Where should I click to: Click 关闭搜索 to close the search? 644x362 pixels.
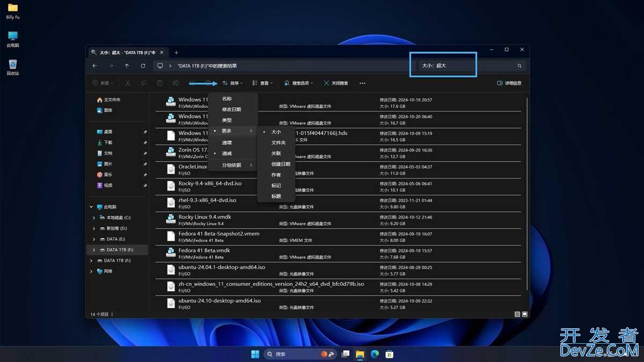336,83
